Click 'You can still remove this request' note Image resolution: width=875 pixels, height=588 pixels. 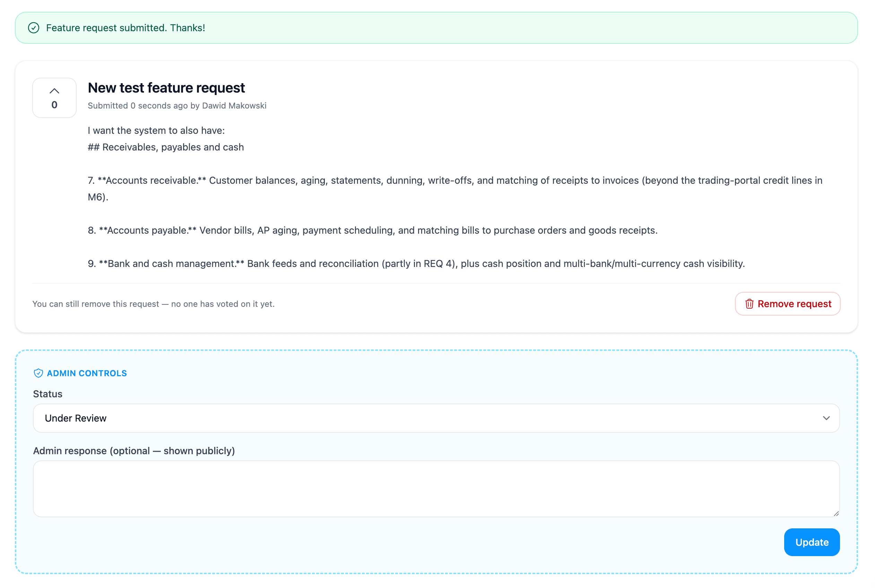pyautogui.click(x=153, y=304)
